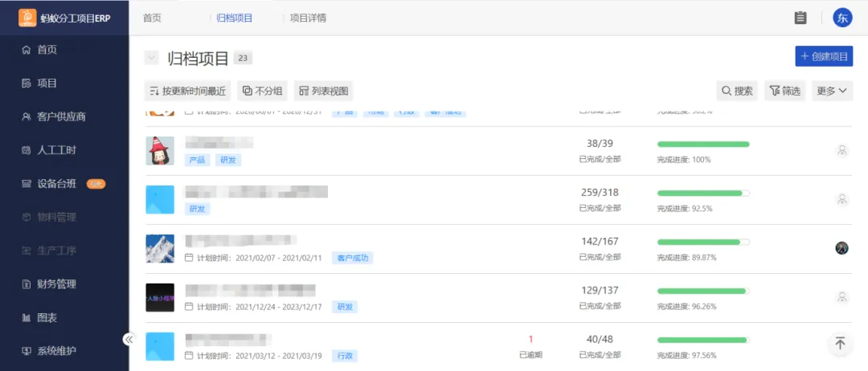Image resolution: width=868 pixels, height=371 pixels.
Task: Click the 89.87% completion progress bar
Action: 703,243
